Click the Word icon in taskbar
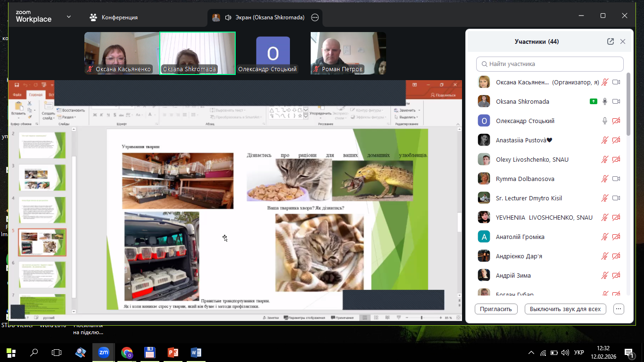This screenshot has width=644, height=362. pos(196,352)
